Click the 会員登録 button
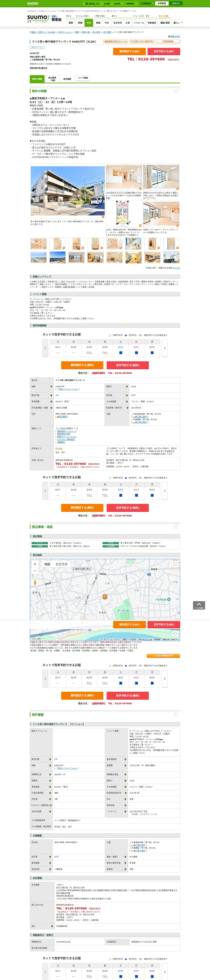The width and height of the screenshot is (210, 980). (x=162, y=3)
